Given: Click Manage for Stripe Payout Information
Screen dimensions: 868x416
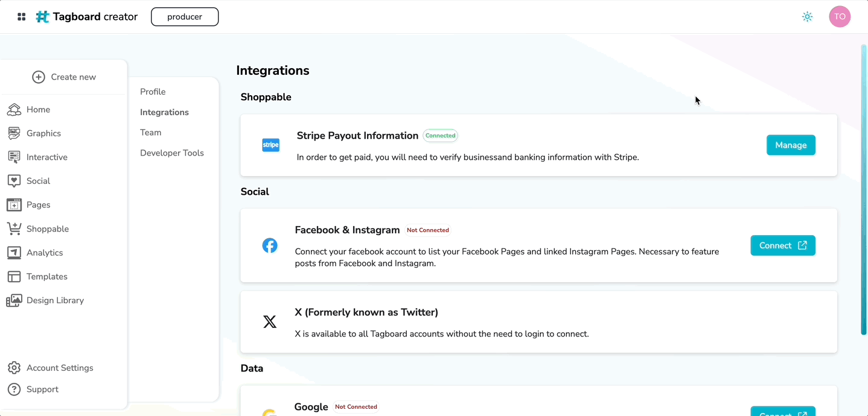Looking at the screenshot, I should [791, 145].
